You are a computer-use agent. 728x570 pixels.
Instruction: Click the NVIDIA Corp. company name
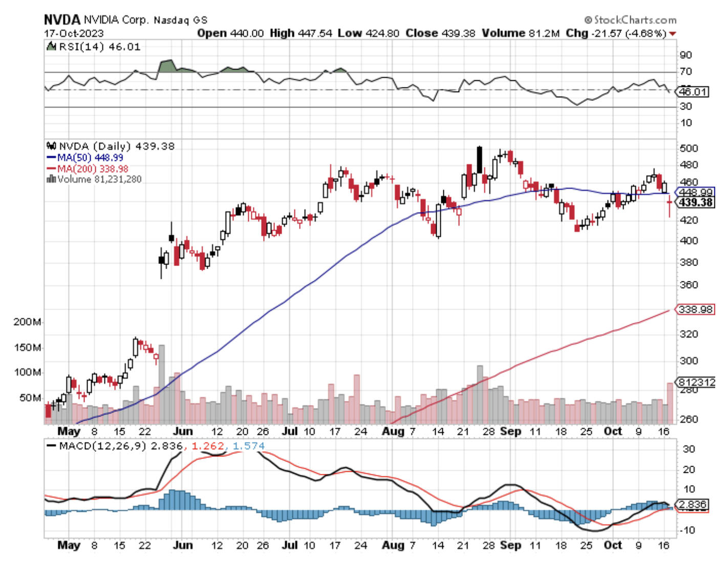(x=116, y=20)
